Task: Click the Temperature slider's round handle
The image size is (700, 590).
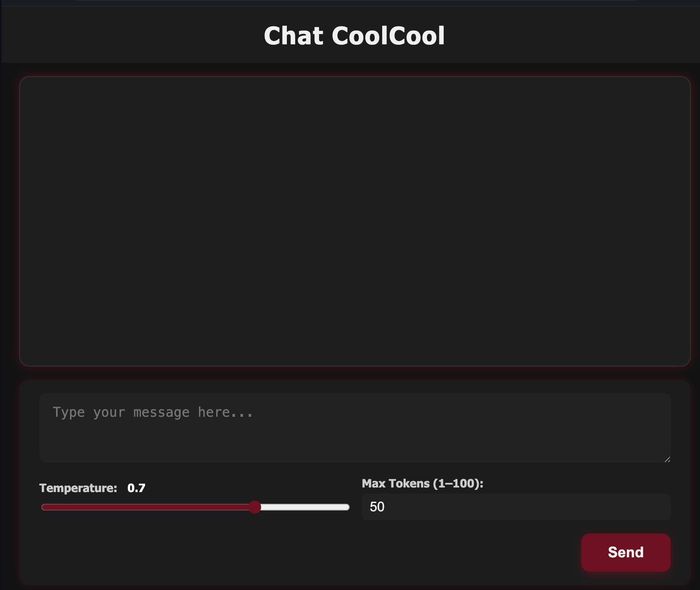Action: [255, 507]
